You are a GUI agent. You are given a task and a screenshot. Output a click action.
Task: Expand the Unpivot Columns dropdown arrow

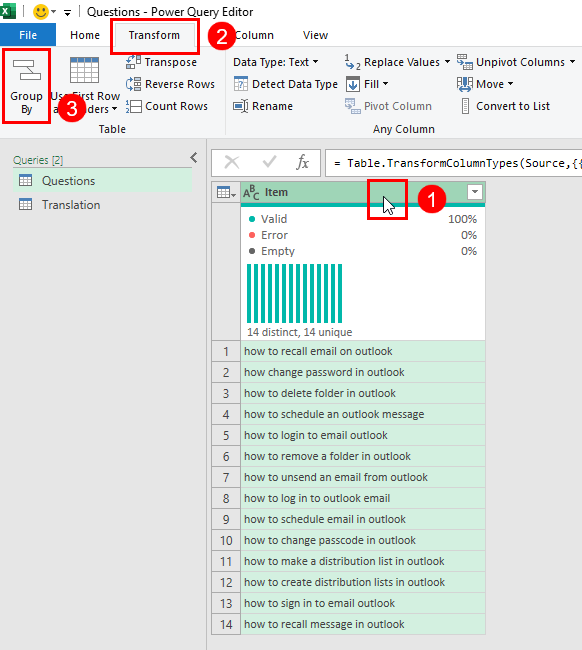[572, 62]
